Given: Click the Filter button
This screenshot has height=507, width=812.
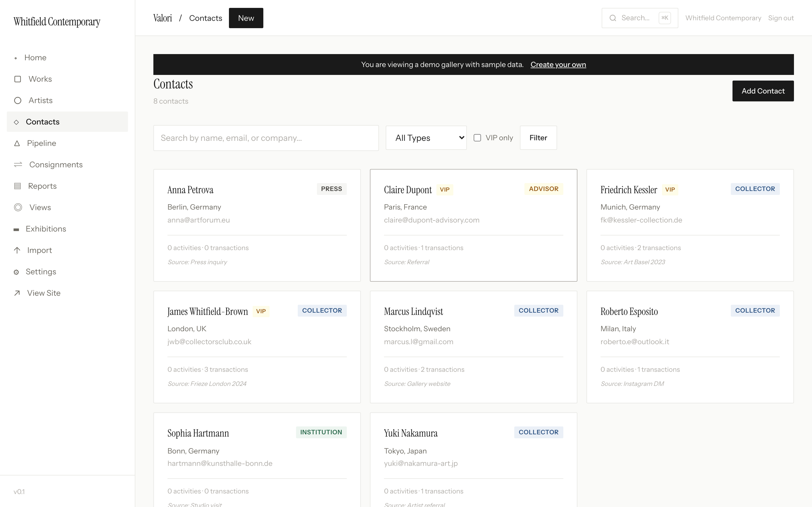Looking at the screenshot, I should 538,138.
